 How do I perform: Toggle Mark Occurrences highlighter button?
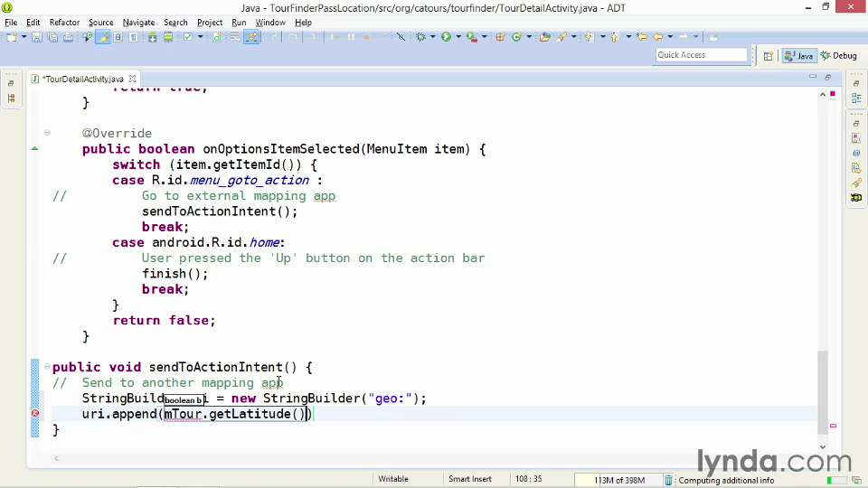[x=103, y=37]
